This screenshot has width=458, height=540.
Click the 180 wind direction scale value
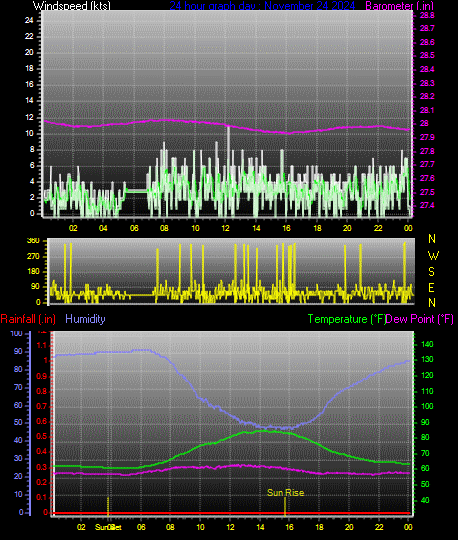point(33,271)
